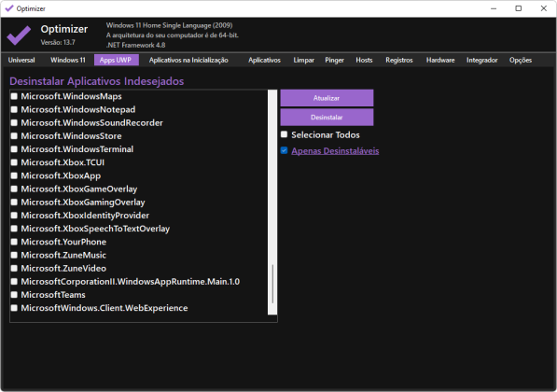
Task: Click the app list scrollbar thumb
Action: click(272, 284)
